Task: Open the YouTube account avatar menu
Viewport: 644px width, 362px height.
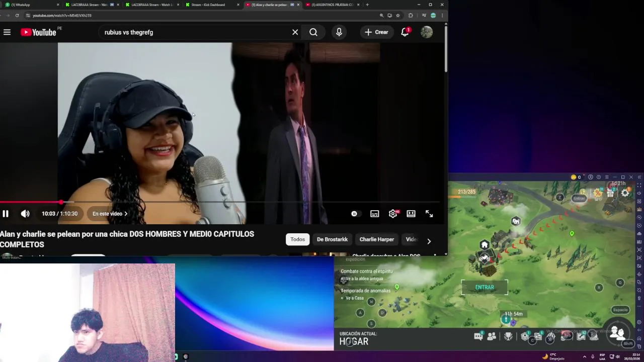Action: coord(427,32)
